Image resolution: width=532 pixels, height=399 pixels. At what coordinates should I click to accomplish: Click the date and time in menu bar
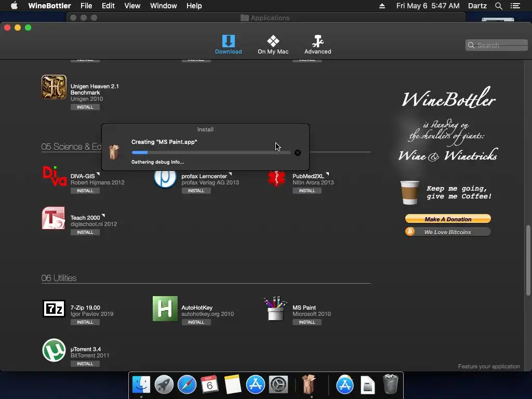(x=428, y=6)
